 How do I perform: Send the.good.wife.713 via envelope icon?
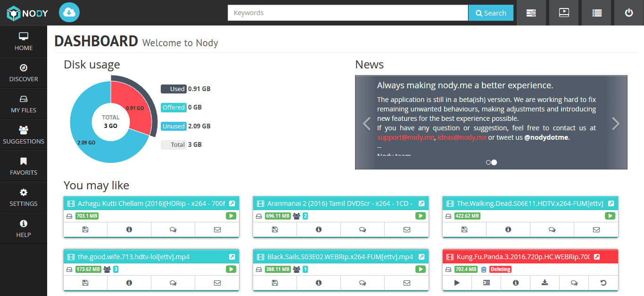217,283
